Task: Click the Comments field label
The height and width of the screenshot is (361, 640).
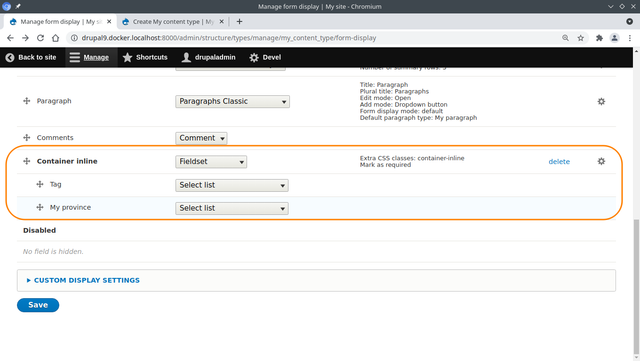Action: [55, 138]
